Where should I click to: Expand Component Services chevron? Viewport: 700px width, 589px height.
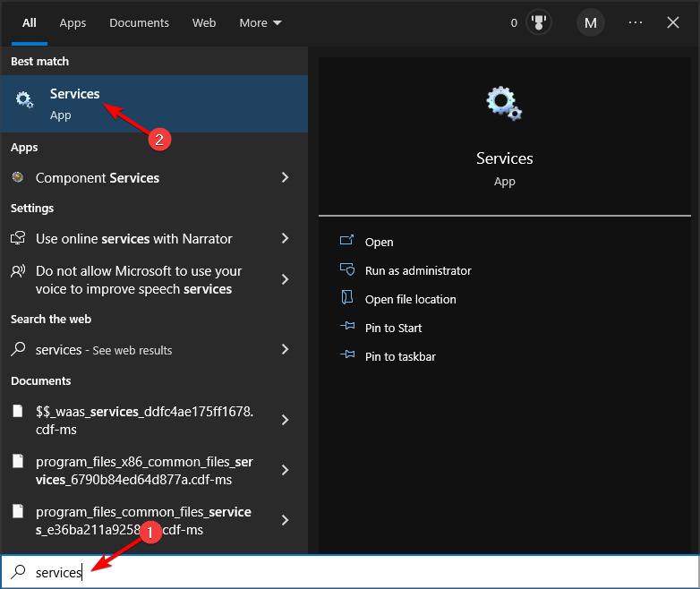tap(285, 177)
